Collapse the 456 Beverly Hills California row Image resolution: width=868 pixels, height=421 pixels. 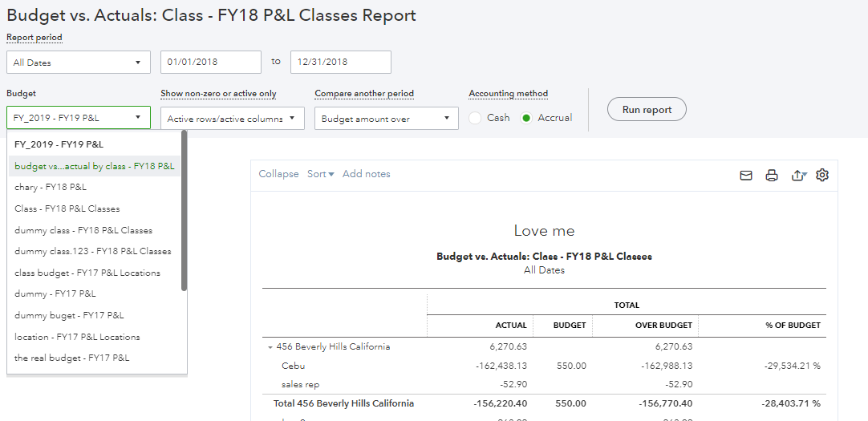pyautogui.click(x=270, y=347)
